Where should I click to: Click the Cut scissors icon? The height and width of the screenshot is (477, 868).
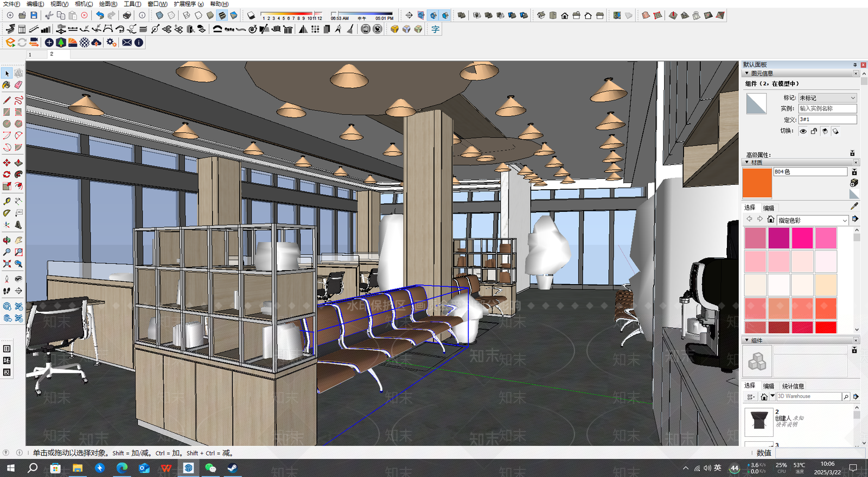49,15
